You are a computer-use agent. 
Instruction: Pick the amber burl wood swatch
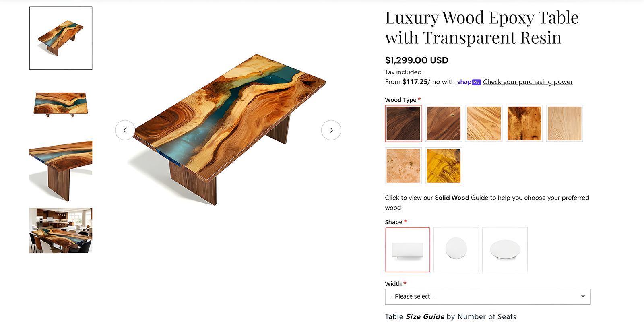[x=524, y=124]
